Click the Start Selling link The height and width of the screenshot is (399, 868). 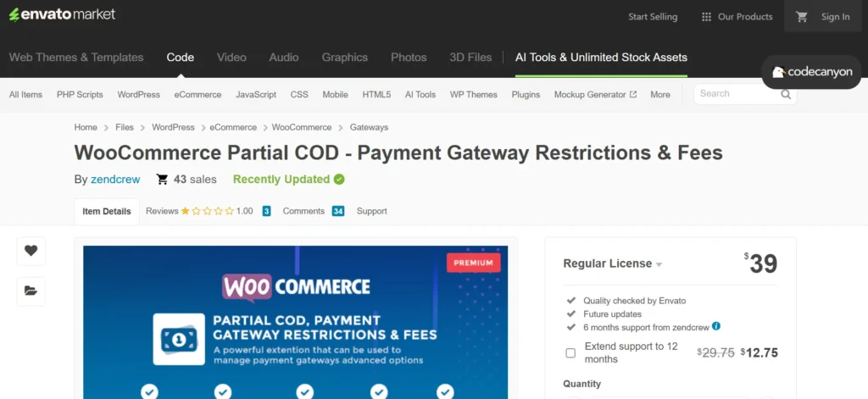tap(653, 16)
